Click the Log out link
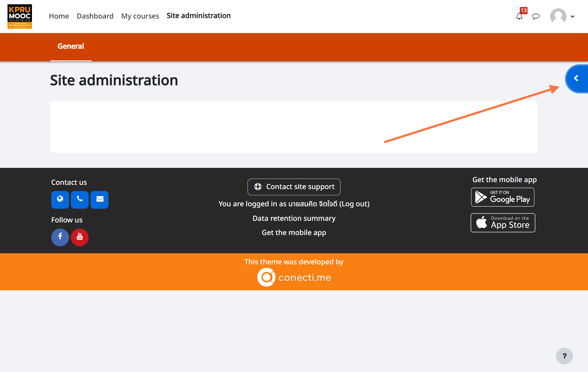588x372 pixels. (x=354, y=204)
